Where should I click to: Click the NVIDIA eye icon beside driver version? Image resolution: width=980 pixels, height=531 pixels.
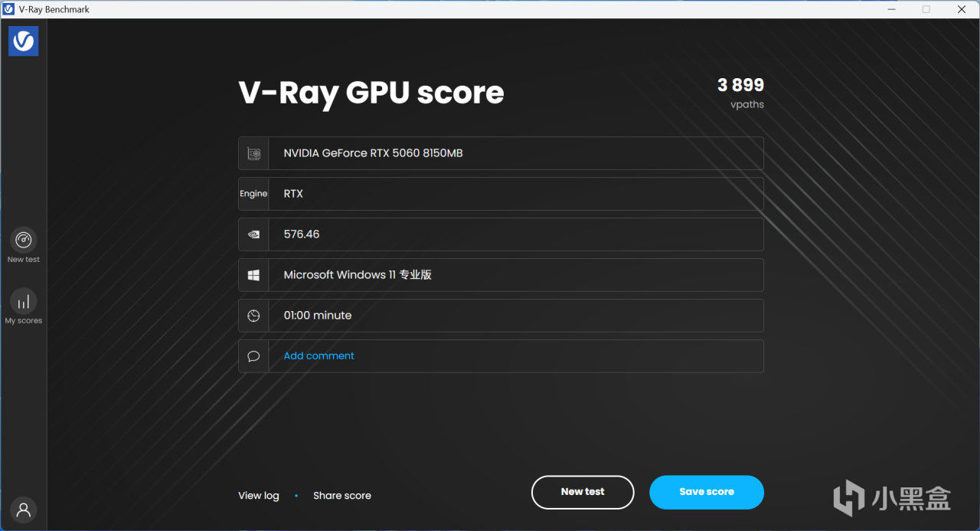(x=253, y=234)
